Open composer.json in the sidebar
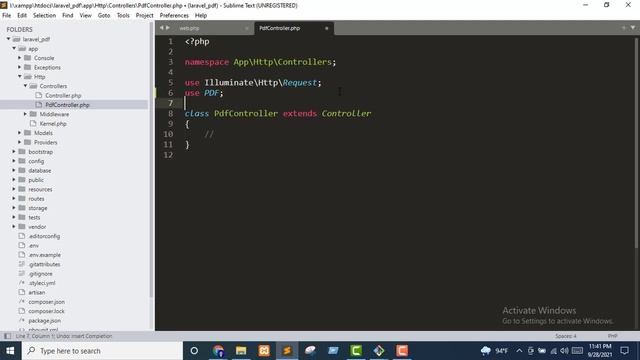 [47, 302]
